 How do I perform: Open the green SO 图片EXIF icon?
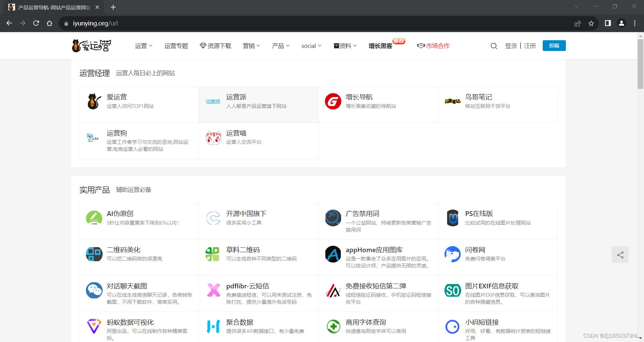click(452, 290)
